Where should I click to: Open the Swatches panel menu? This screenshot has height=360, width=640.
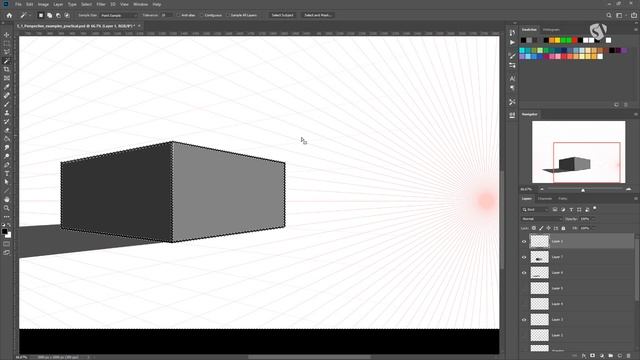pos(636,29)
